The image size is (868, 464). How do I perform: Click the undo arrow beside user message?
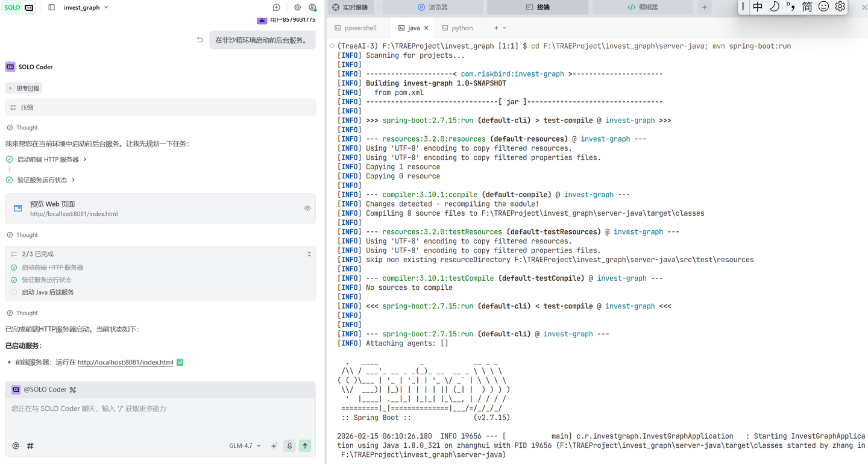[x=200, y=40]
